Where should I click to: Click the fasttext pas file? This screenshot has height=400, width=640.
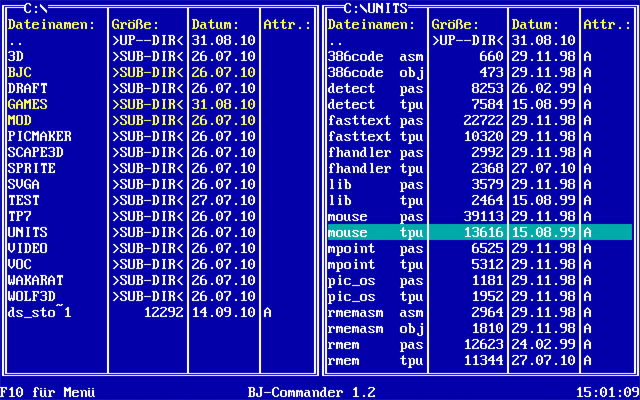(376, 120)
